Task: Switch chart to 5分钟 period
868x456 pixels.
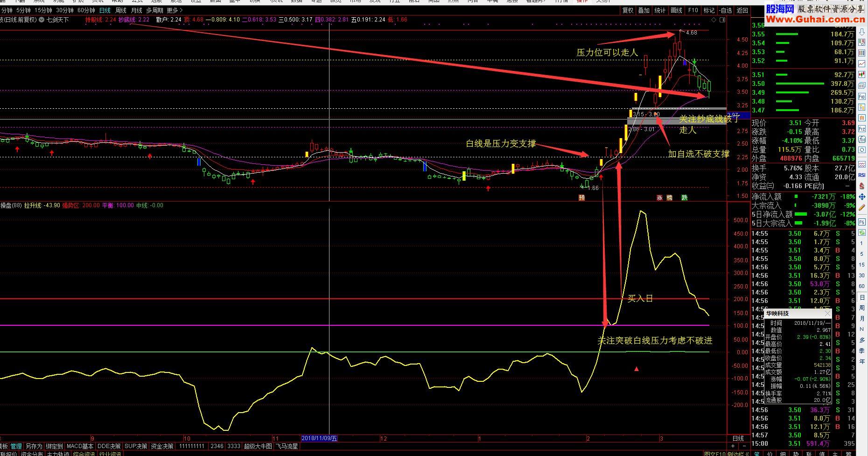Action: [x=23, y=10]
